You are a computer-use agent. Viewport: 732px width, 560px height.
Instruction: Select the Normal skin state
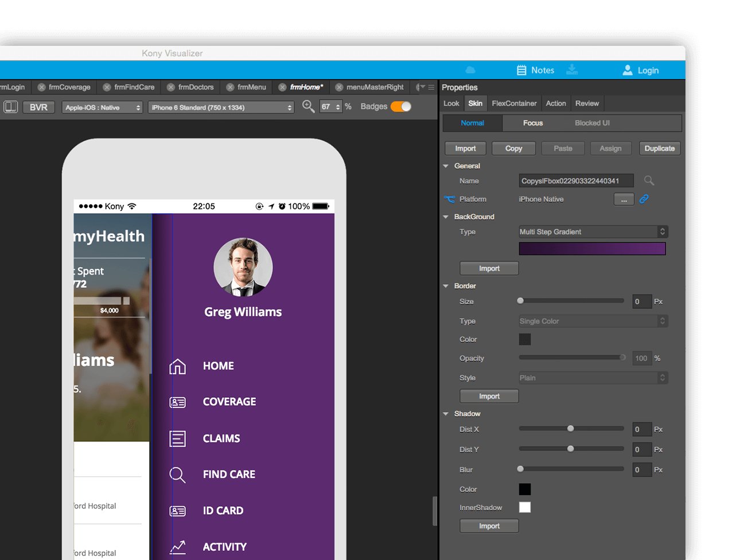(x=472, y=123)
